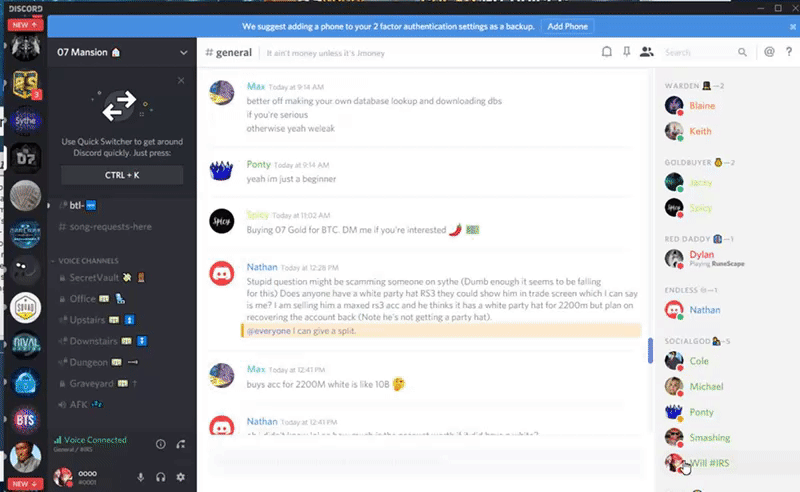Show pinned messages pin icon
Viewport: 800px width, 492px height.
click(x=627, y=52)
